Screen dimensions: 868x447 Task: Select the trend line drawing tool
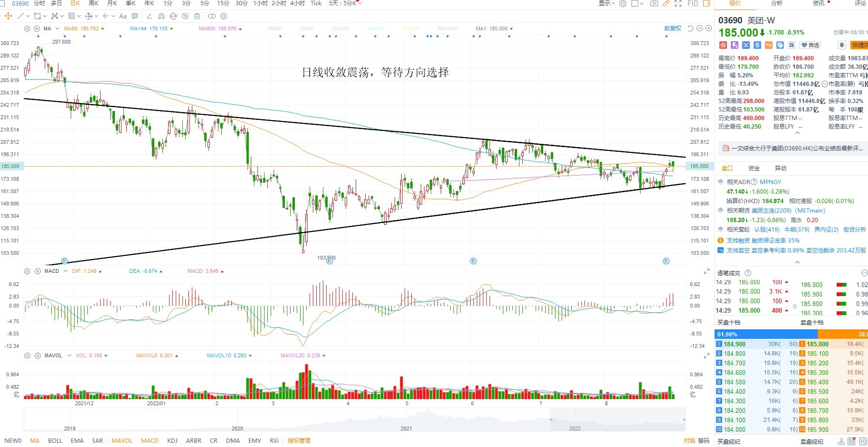coord(20,16)
